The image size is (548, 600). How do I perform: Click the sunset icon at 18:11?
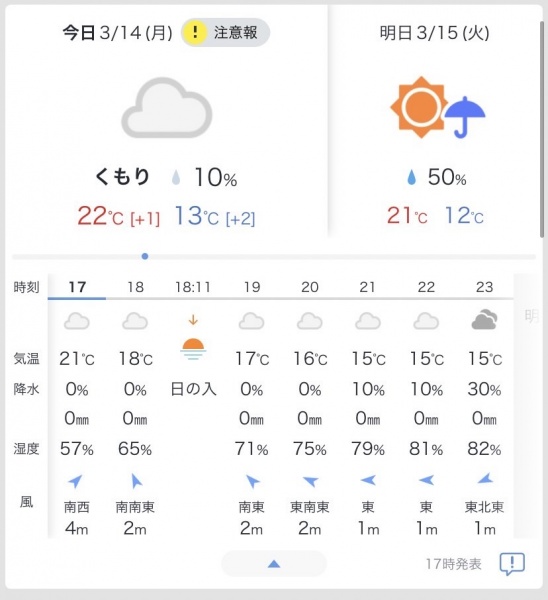[x=193, y=348]
